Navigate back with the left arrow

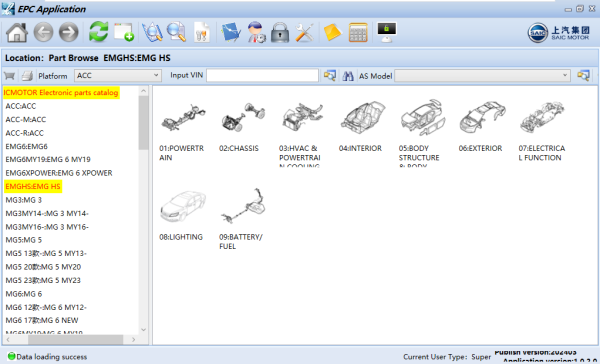pyautogui.click(x=43, y=32)
